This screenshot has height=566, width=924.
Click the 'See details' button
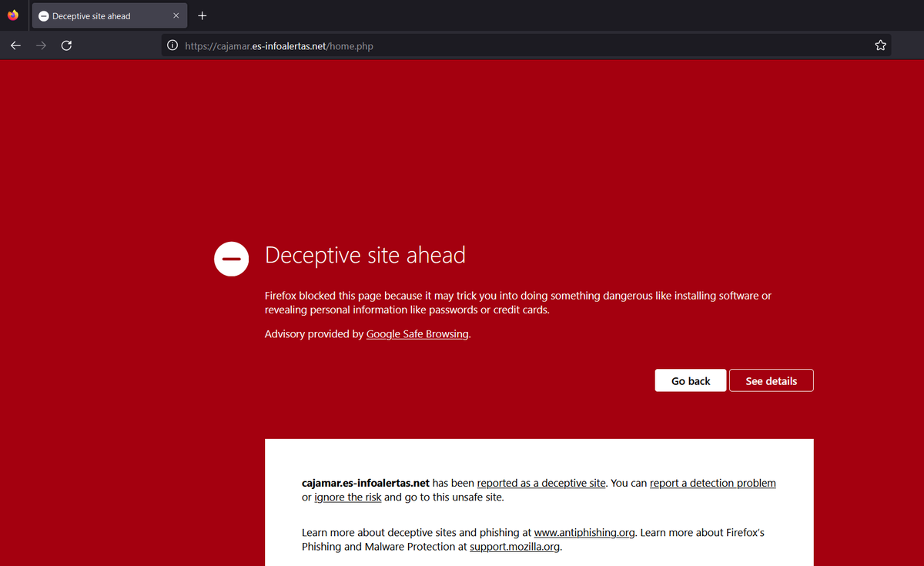tap(771, 380)
